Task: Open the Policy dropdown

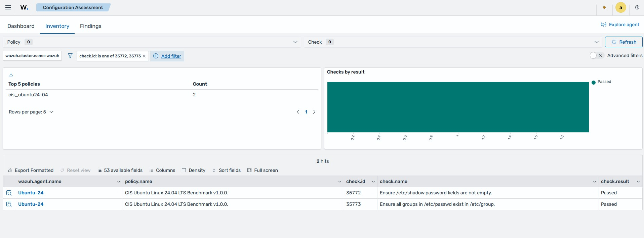Action: (x=152, y=42)
